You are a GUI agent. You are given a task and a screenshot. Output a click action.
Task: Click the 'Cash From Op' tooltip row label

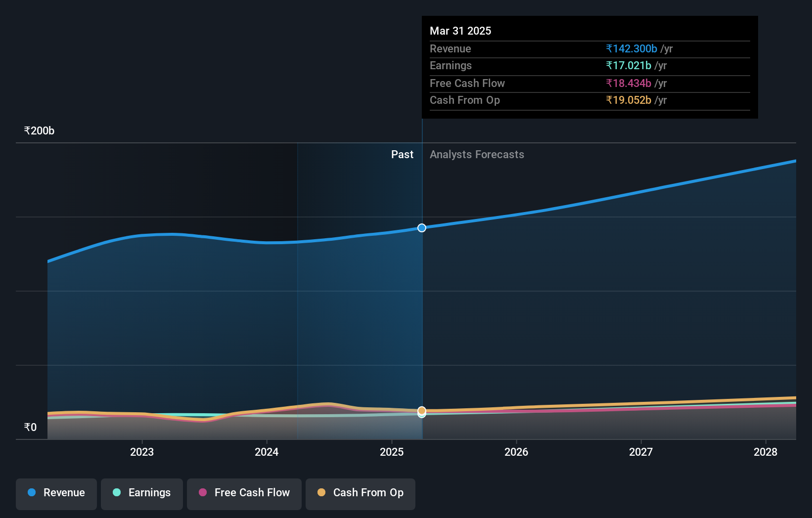tap(465, 100)
